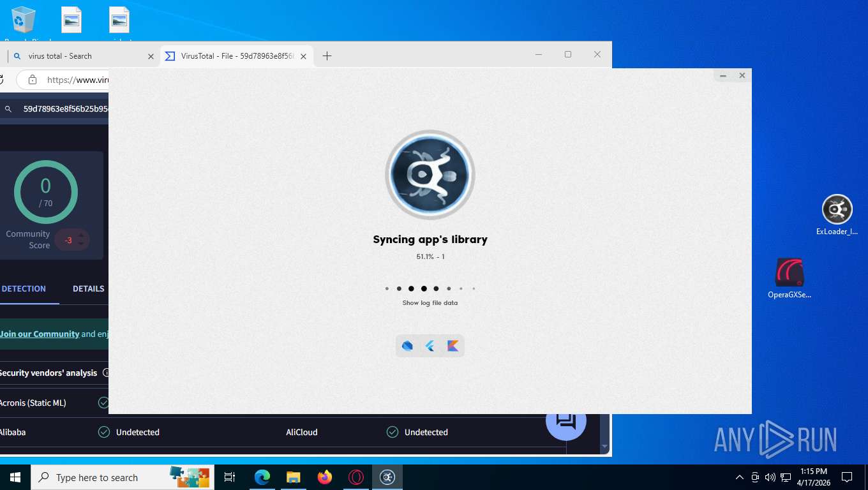The height and width of the screenshot is (490, 868).
Task: Open the notification center
Action: pos(847,477)
